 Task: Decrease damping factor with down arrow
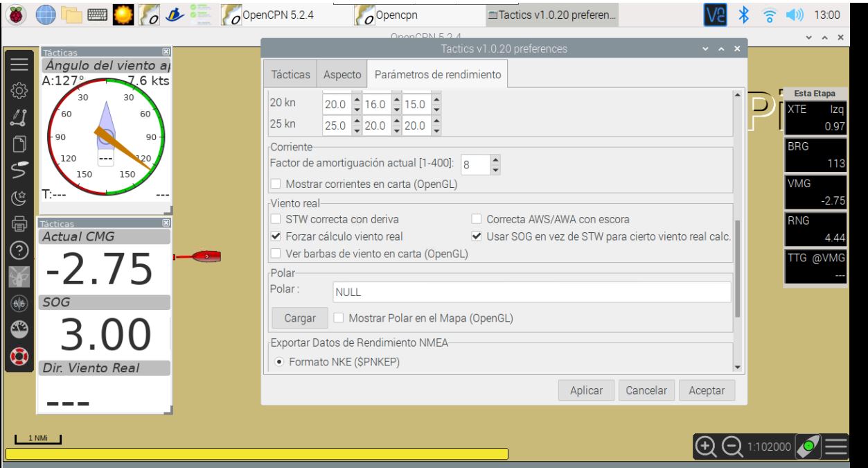(494, 170)
